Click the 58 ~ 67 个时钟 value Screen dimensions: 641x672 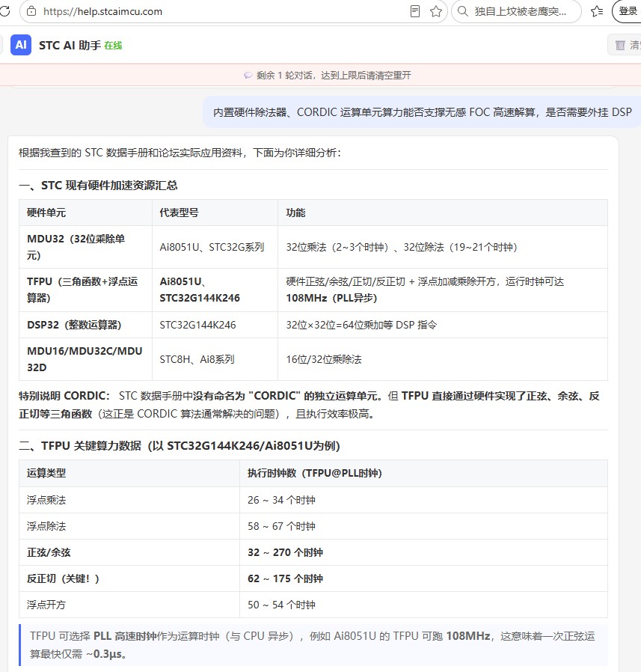[x=281, y=526]
